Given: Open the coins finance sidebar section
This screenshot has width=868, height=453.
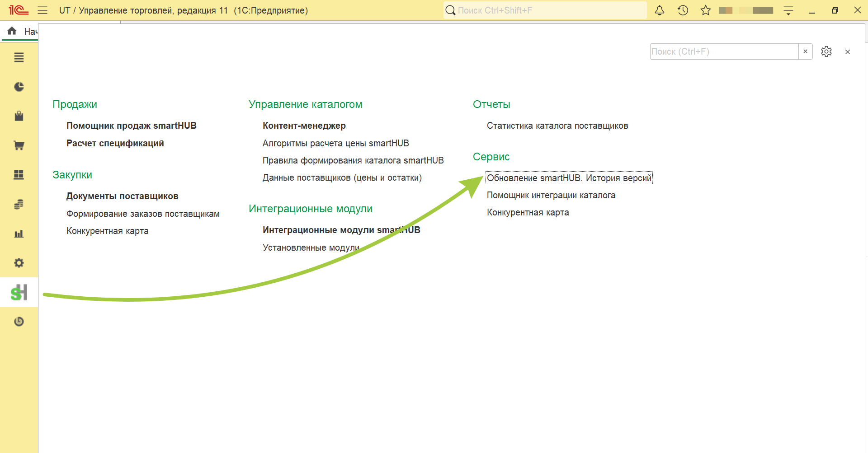Looking at the screenshot, I should pyautogui.click(x=19, y=204).
